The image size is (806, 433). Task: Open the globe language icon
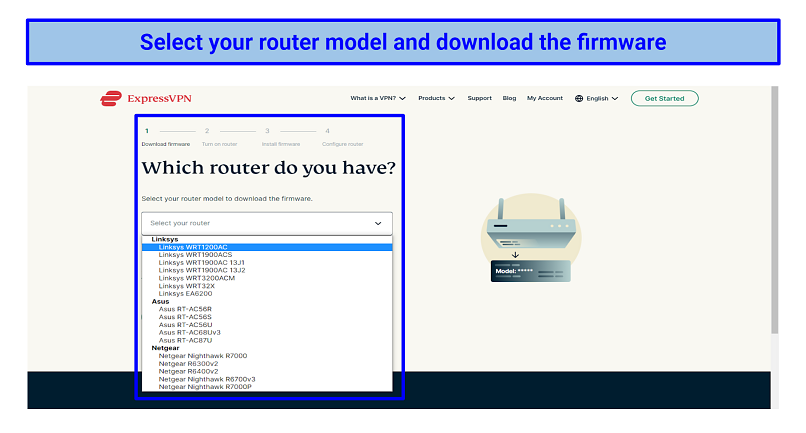tap(579, 98)
